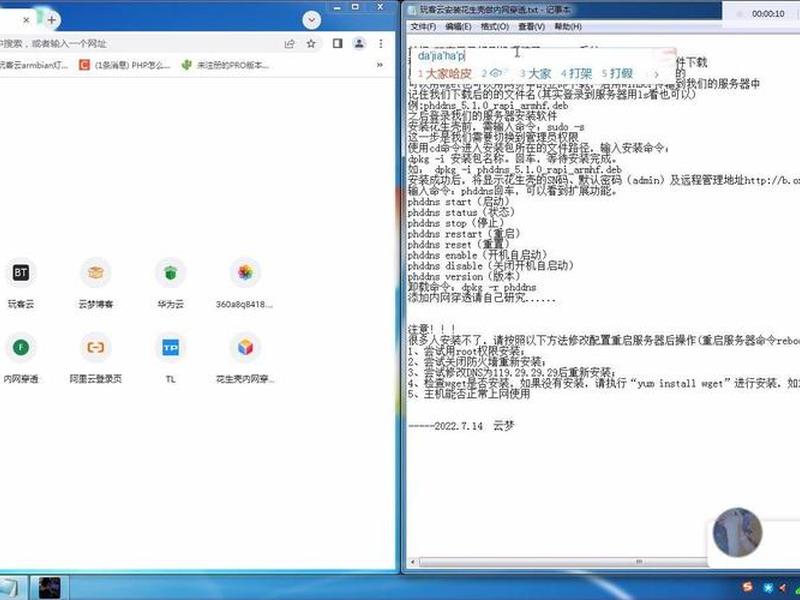Add a new Chrome tab

(52, 20)
